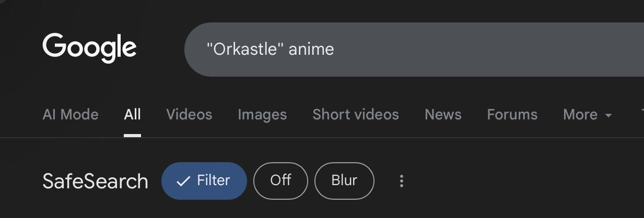644x218 pixels.
Task: Click the checkmark icon on Filter
Action: 183,181
